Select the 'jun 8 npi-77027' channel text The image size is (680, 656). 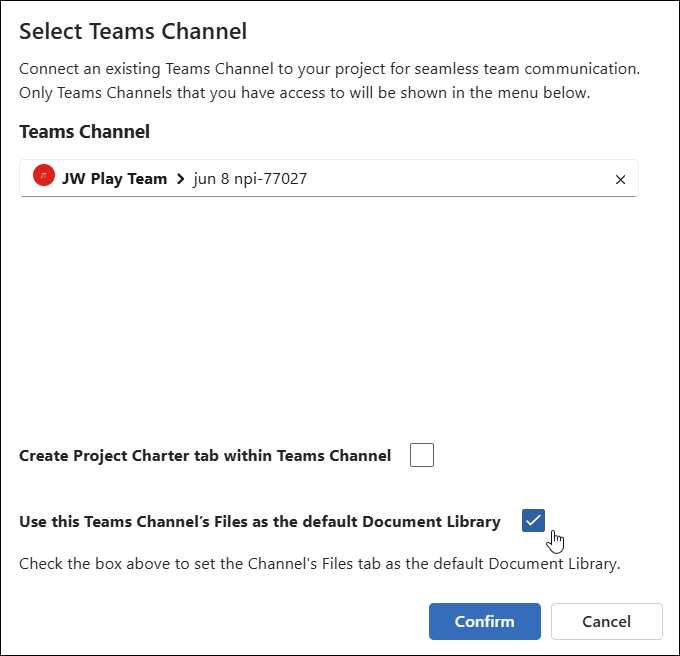pyautogui.click(x=250, y=179)
